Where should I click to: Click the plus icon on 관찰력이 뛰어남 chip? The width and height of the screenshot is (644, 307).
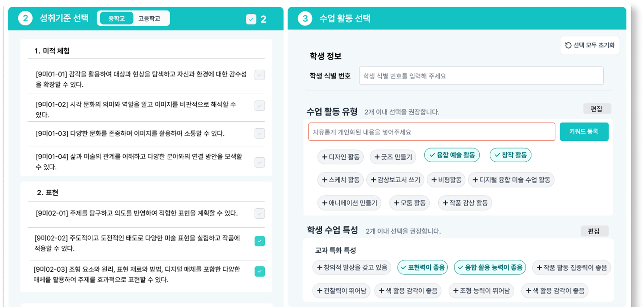tap(320, 291)
